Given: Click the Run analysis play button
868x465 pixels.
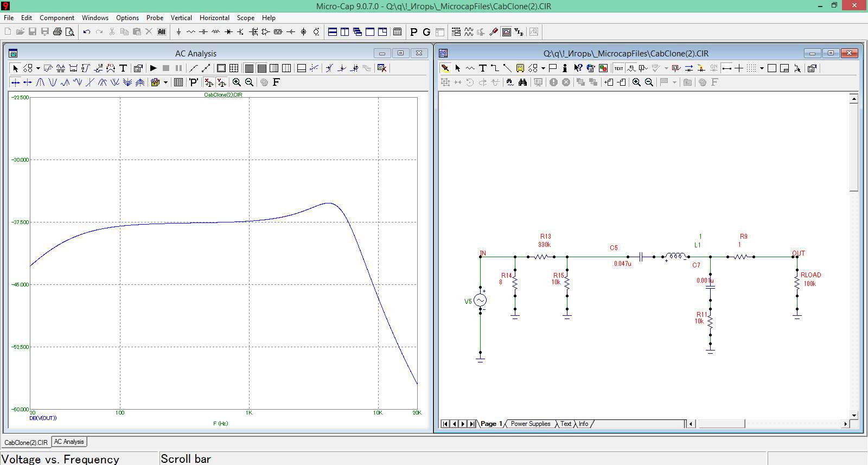Looking at the screenshot, I should 154,68.
